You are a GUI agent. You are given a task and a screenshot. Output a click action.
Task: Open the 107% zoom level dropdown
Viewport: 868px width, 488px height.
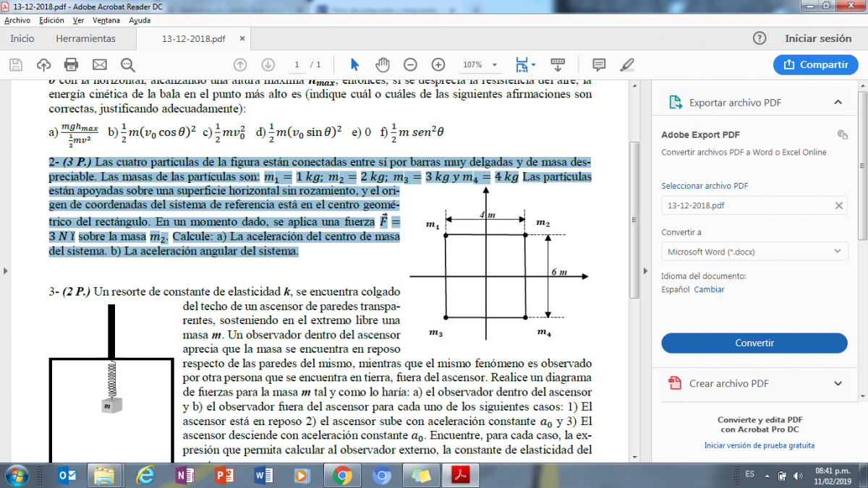click(x=479, y=64)
